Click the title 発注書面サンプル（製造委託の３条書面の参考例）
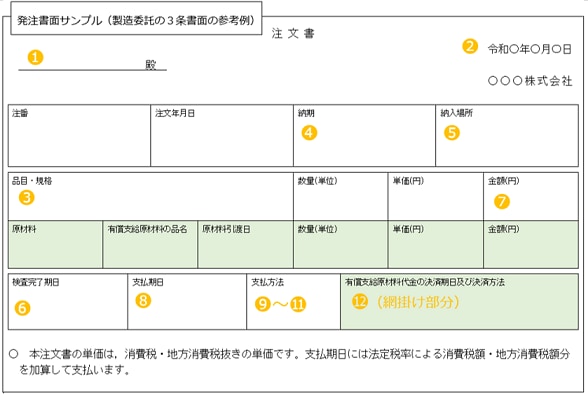The image size is (588, 395). 136,20
